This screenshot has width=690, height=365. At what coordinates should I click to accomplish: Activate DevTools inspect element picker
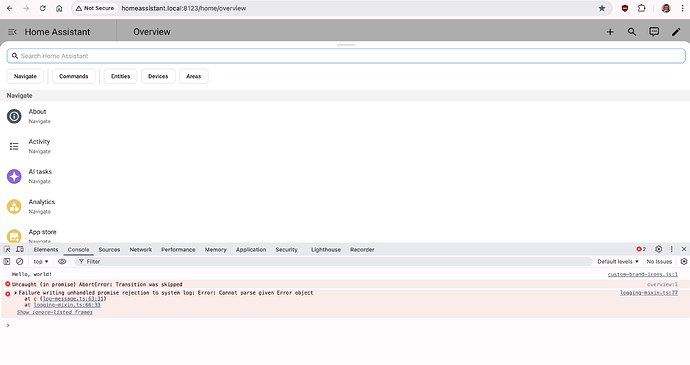tap(7, 249)
